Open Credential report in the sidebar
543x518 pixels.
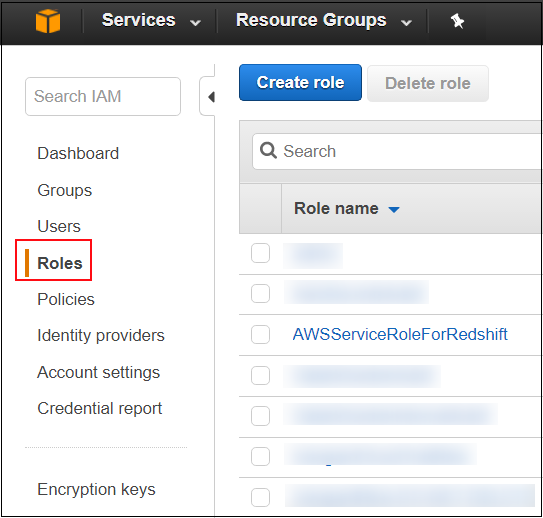[x=99, y=409]
